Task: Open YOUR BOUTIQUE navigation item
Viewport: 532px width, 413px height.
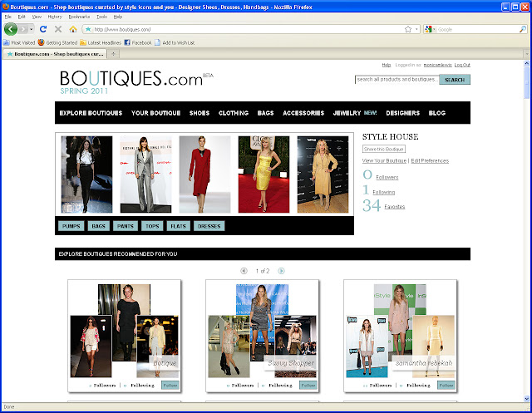Action: [155, 113]
